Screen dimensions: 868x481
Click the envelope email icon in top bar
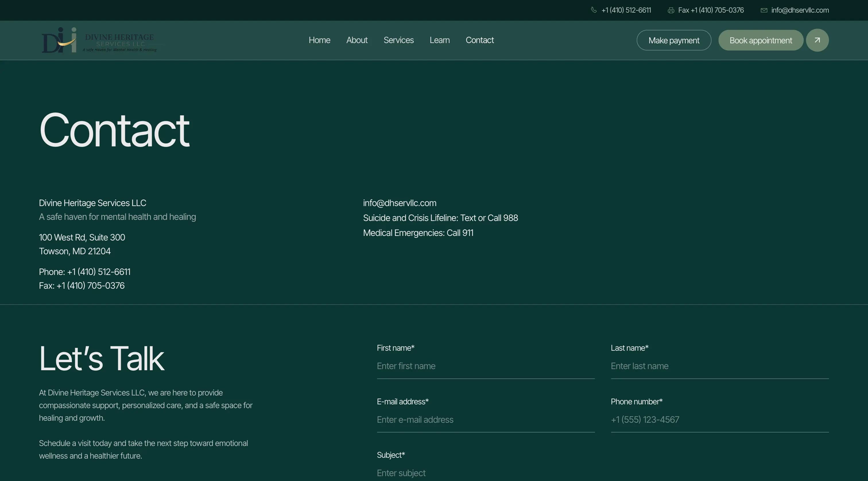pyautogui.click(x=764, y=10)
